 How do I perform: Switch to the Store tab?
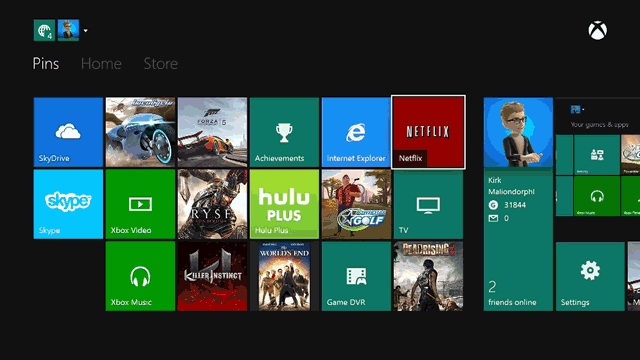[x=161, y=64]
